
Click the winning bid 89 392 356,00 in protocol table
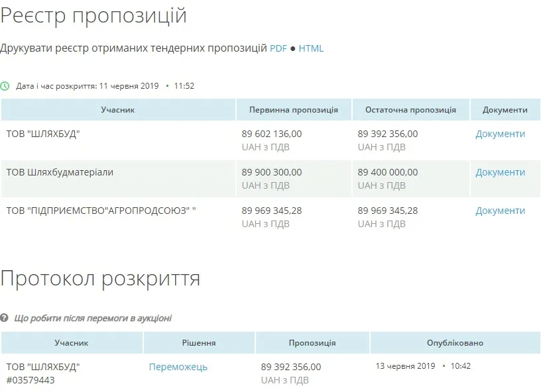coord(291,367)
